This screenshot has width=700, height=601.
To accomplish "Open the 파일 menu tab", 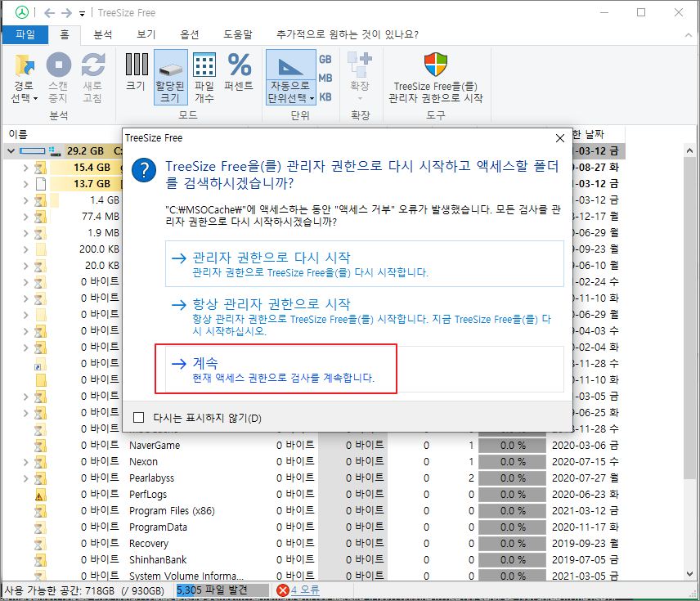I will pyautogui.click(x=25, y=34).
